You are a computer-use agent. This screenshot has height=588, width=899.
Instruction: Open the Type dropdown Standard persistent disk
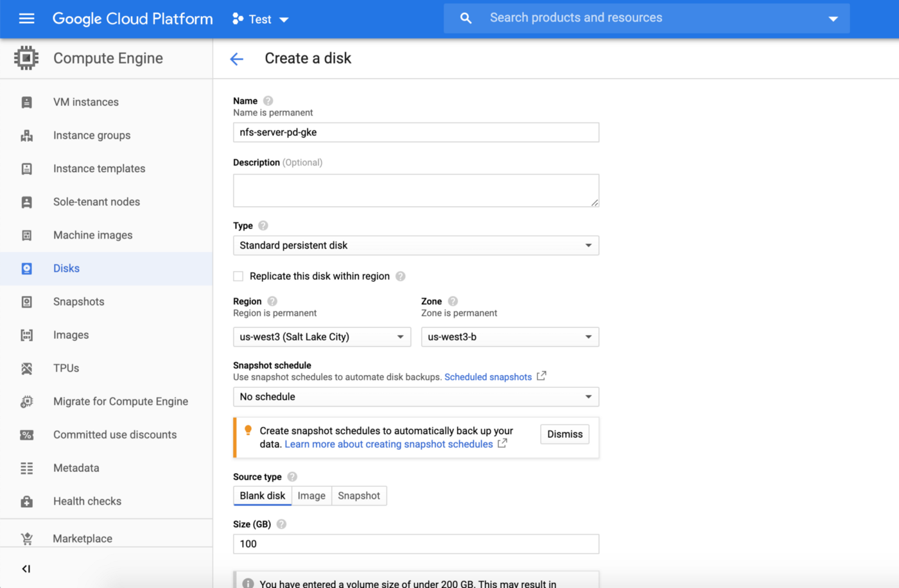[x=416, y=245]
